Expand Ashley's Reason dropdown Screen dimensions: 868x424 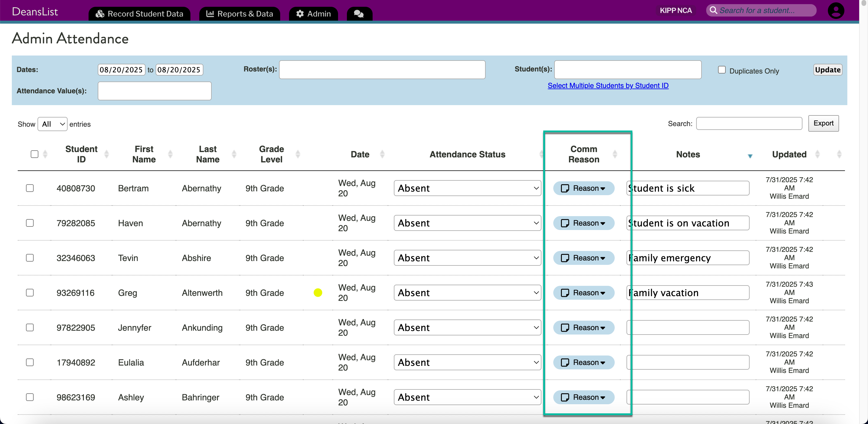coord(584,397)
